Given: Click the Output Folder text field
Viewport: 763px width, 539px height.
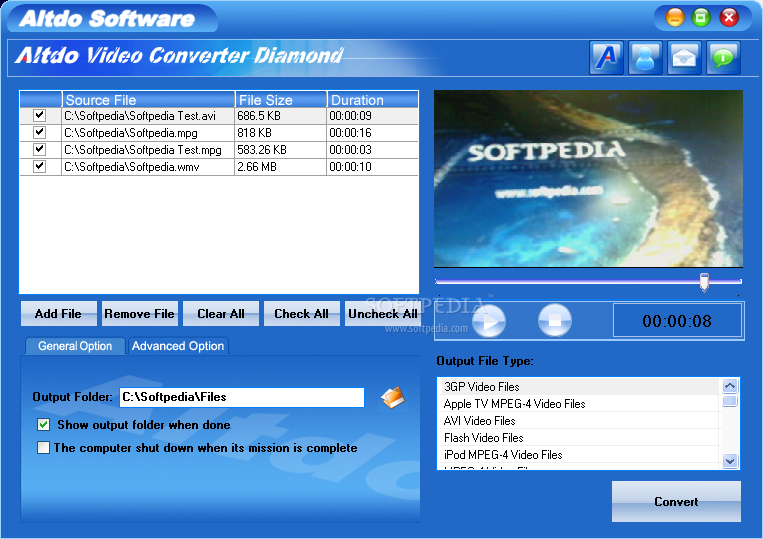Looking at the screenshot, I should point(242,397).
